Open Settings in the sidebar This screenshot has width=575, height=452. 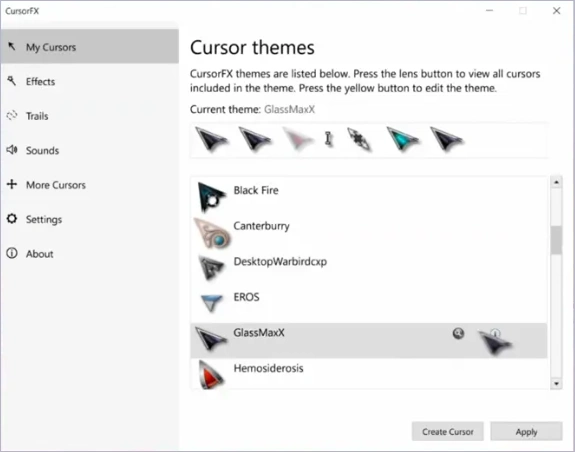(x=89, y=219)
